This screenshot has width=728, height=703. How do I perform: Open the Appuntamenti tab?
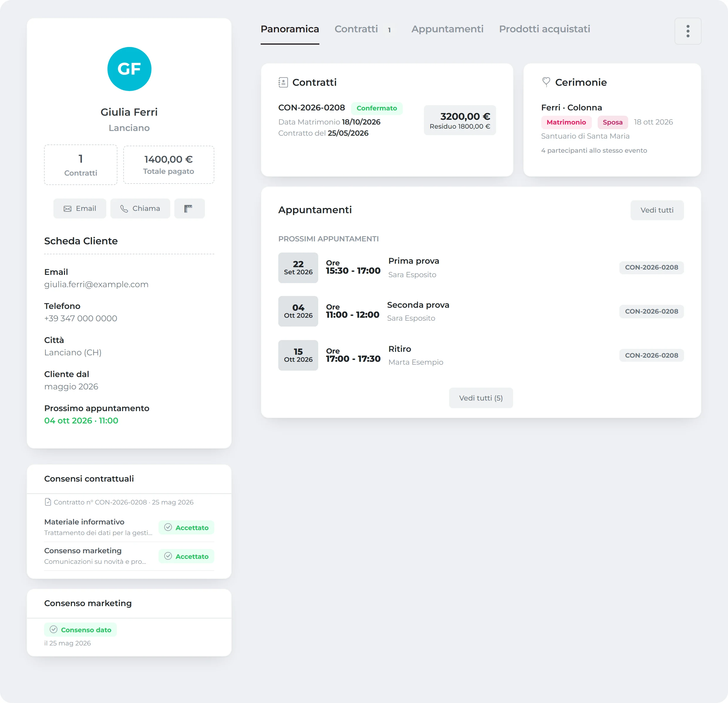tap(447, 29)
